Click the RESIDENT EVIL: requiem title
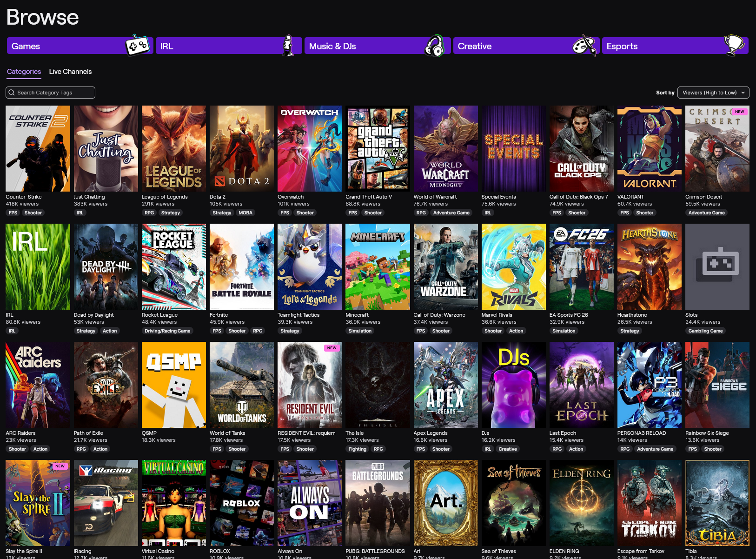This screenshot has height=559, width=756. point(306,433)
